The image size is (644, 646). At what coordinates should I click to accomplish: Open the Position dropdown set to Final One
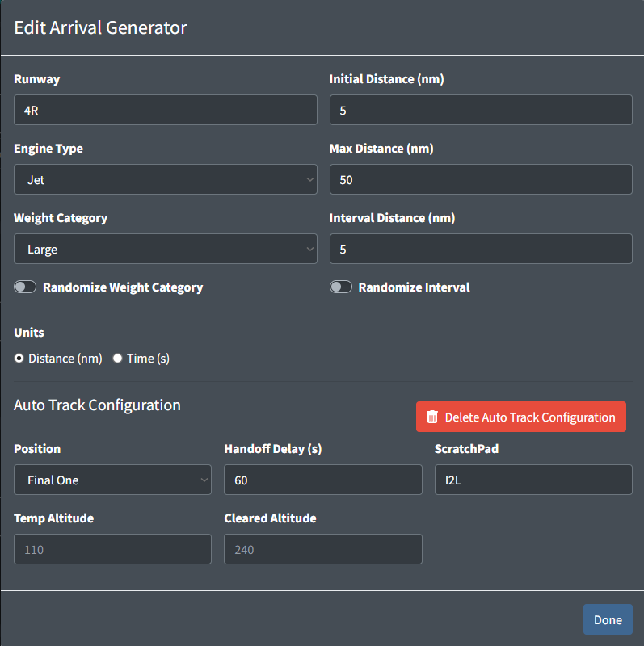(112, 480)
